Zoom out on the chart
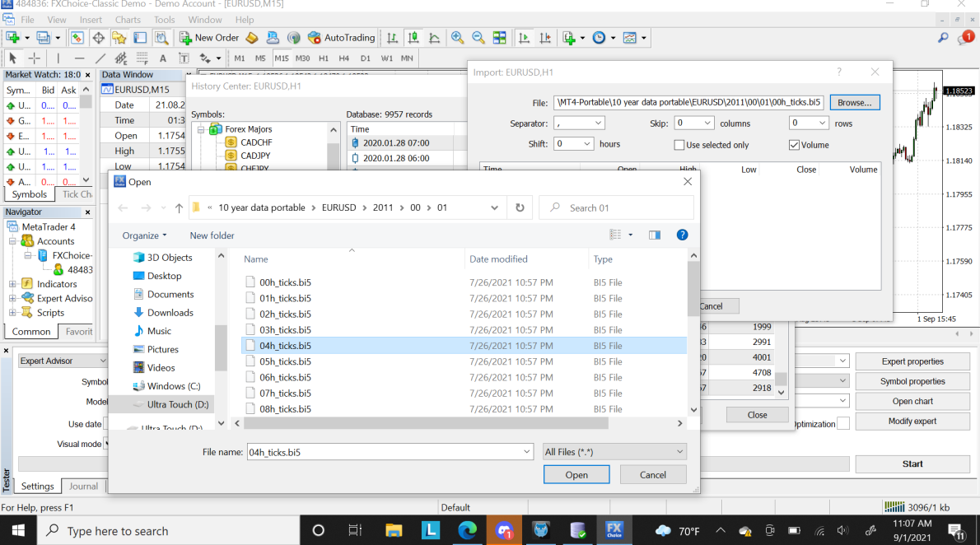This screenshot has height=545, width=980. (478, 38)
